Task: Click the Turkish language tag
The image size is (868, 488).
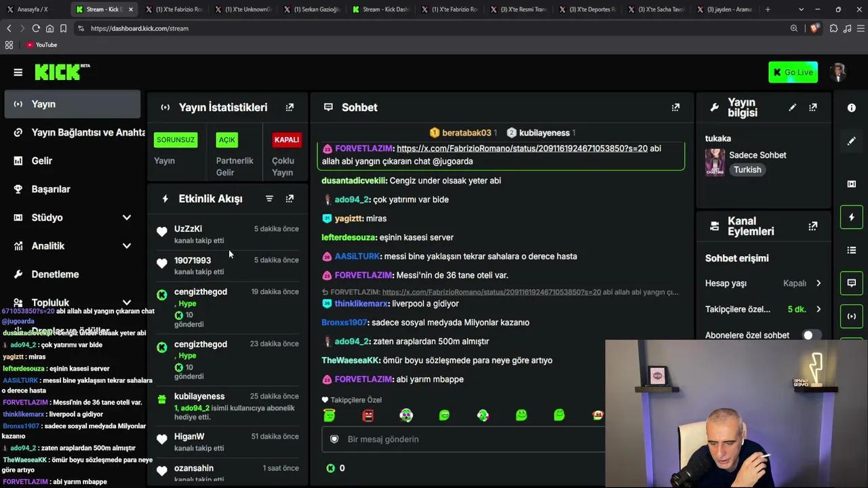Action: [x=747, y=170]
